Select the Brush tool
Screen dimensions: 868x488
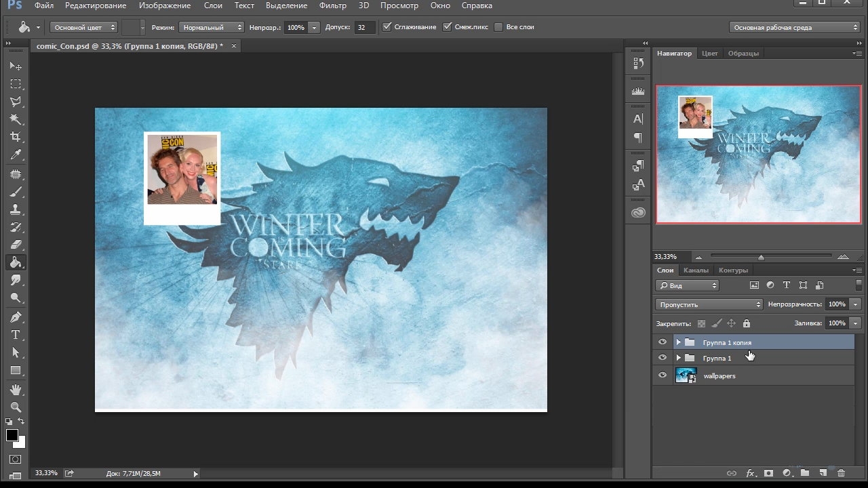tap(16, 192)
